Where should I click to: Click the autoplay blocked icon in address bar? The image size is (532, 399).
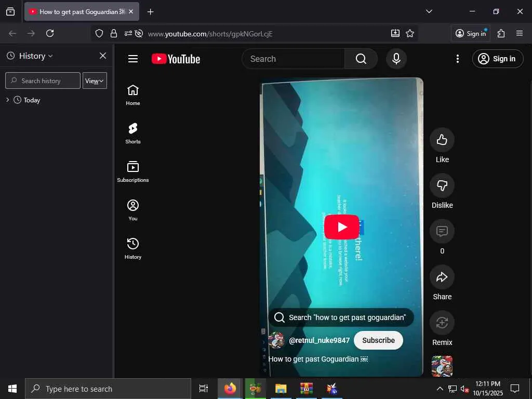click(139, 33)
